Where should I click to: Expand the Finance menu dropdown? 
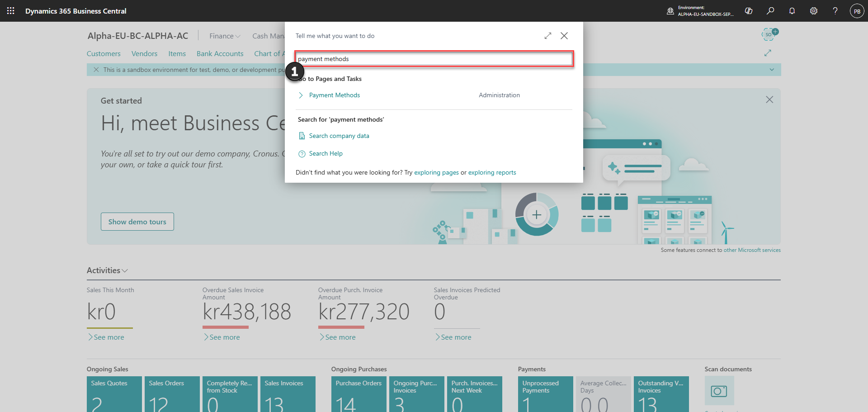[x=225, y=36]
